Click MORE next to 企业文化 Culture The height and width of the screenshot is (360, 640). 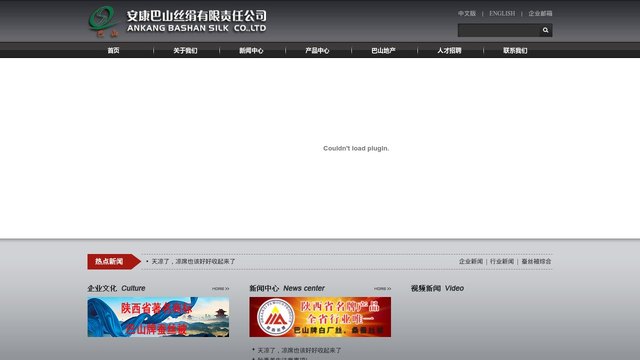point(220,289)
